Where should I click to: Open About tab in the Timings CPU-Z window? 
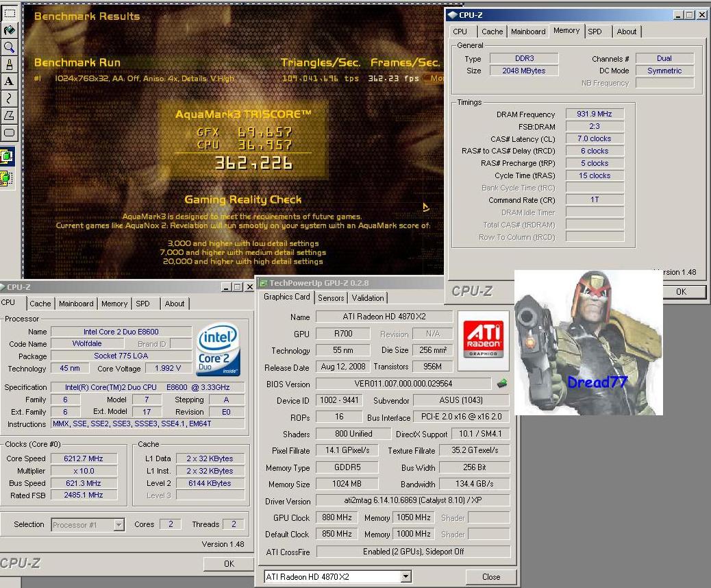(626, 32)
